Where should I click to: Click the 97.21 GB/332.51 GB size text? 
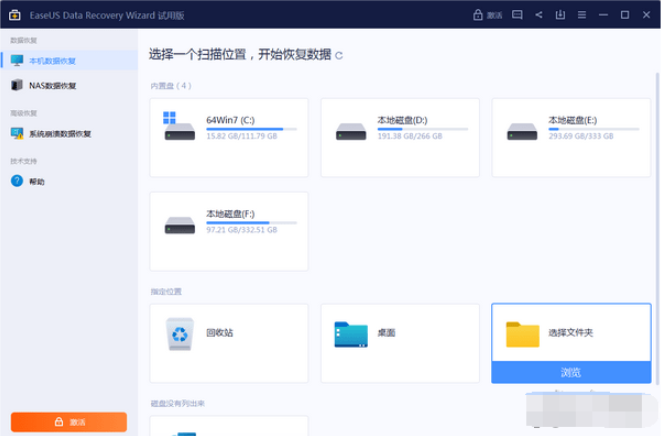[x=241, y=230]
